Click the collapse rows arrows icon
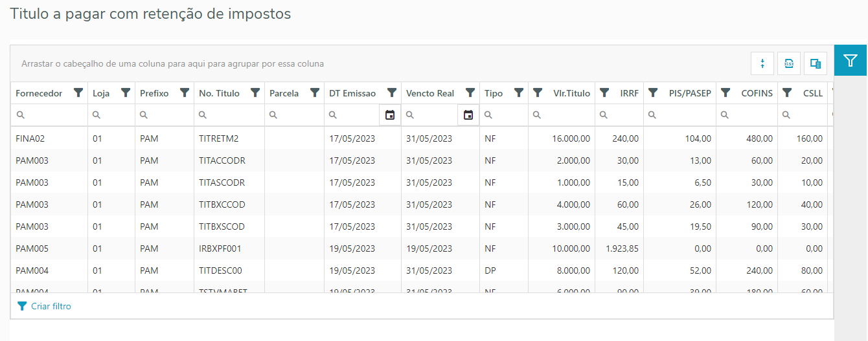Image resolution: width=868 pixels, height=341 pixels. (762, 63)
